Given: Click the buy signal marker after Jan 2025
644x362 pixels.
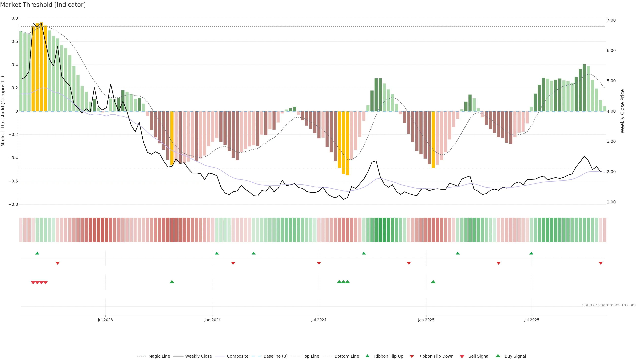Looking at the screenshot, I should pyautogui.click(x=433, y=282).
